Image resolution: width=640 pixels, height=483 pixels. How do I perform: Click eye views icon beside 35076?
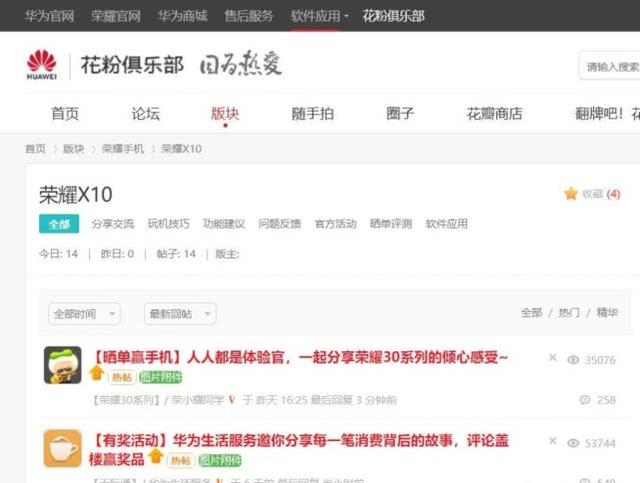coord(573,360)
